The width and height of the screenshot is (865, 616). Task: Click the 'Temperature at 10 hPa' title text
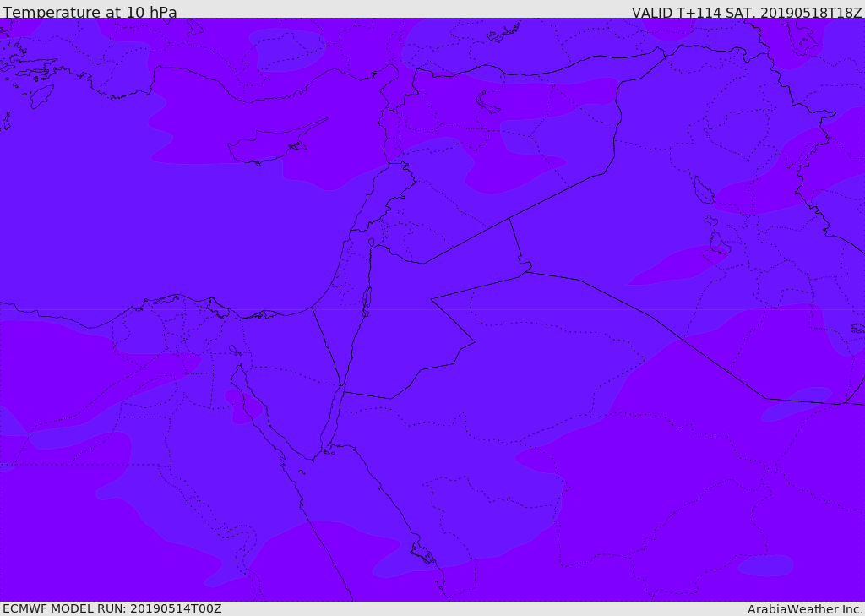[90, 12]
